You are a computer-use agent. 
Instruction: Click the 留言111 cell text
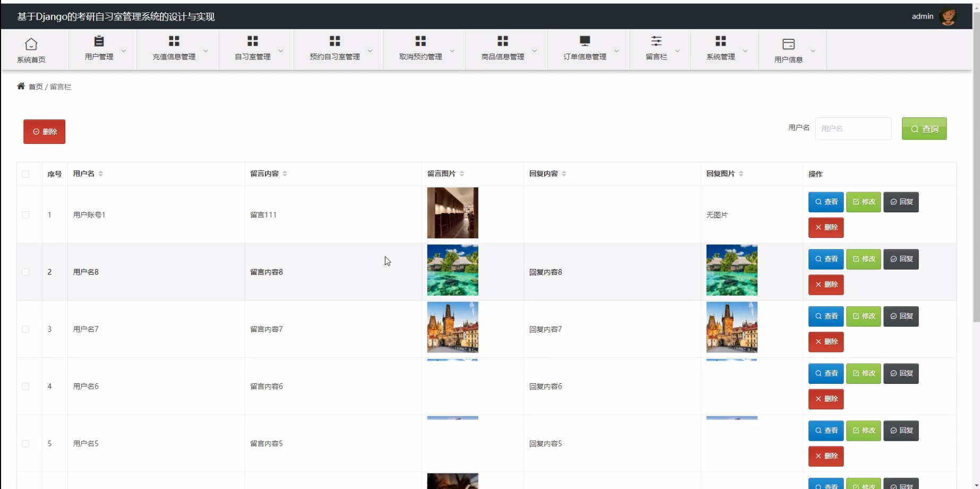coord(263,215)
